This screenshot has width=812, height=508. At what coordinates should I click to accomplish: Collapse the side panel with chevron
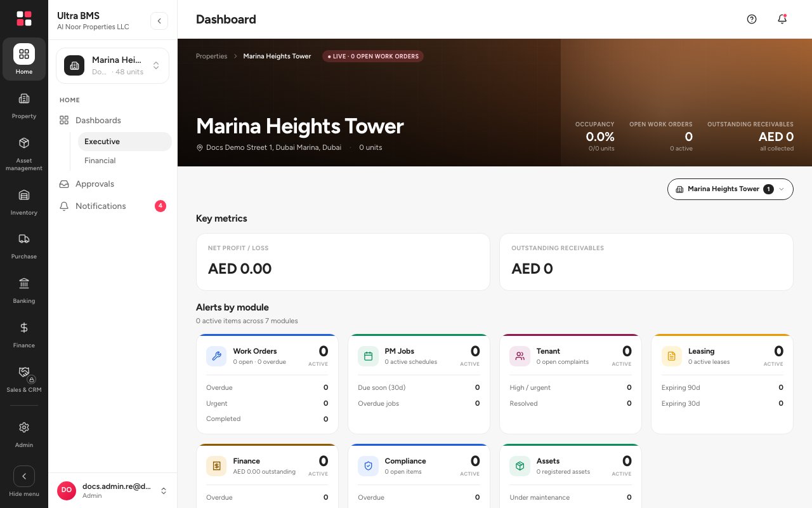[x=159, y=21]
